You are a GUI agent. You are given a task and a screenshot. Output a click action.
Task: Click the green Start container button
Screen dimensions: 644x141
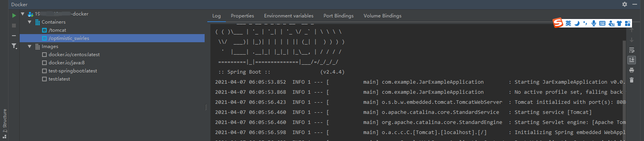[x=14, y=15]
